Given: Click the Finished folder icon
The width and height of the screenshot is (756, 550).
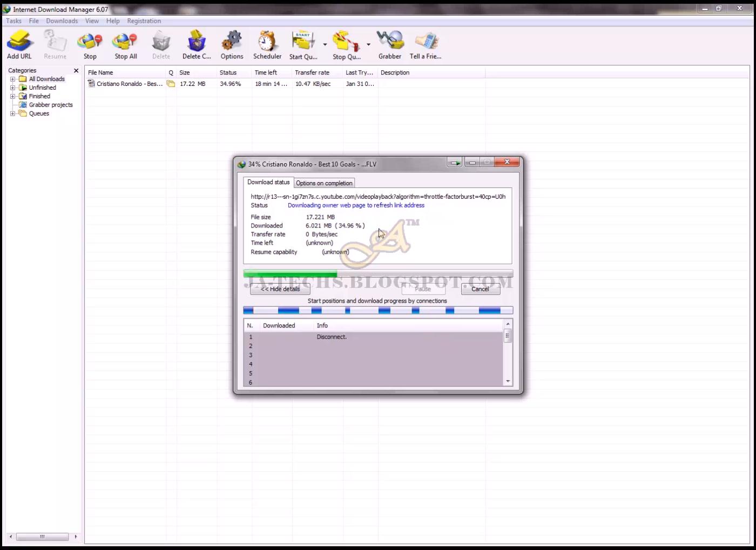Looking at the screenshot, I should [23, 96].
